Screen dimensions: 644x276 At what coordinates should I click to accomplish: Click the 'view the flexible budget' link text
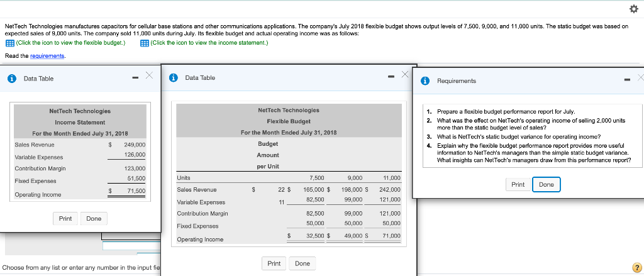70,43
